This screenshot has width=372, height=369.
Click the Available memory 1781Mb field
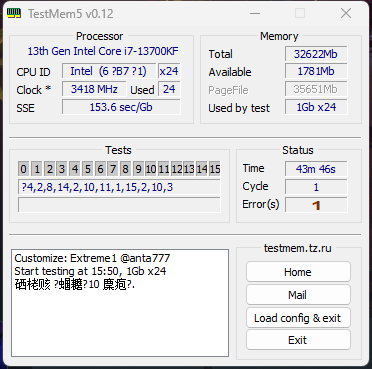(x=316, y=71)
